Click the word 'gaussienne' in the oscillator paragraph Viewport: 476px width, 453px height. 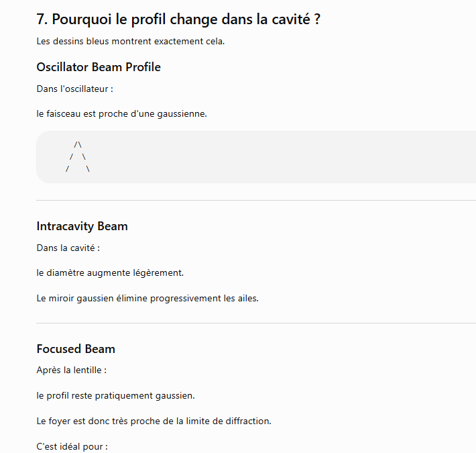(182, 114)
